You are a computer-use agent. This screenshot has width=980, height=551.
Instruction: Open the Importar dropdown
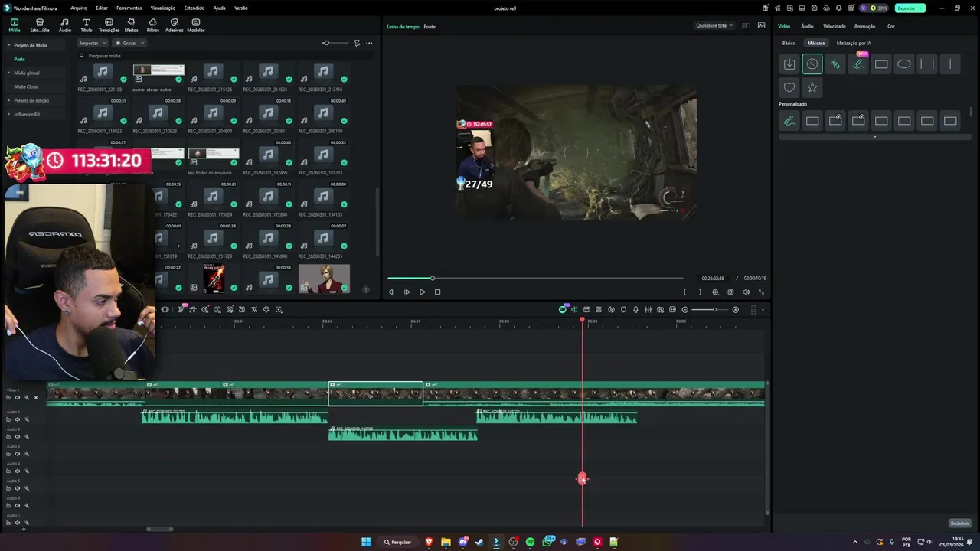(x=93, y=43)
